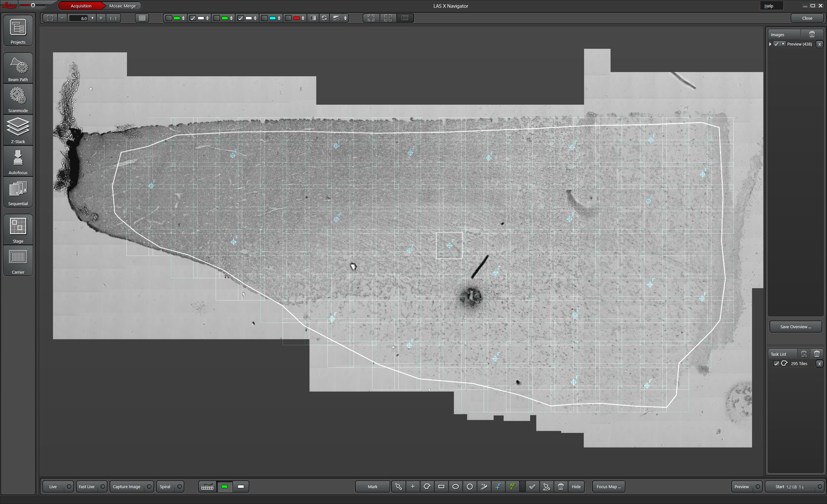
Task: Click the red channel color swatch
Action: (x=296, y=18)
